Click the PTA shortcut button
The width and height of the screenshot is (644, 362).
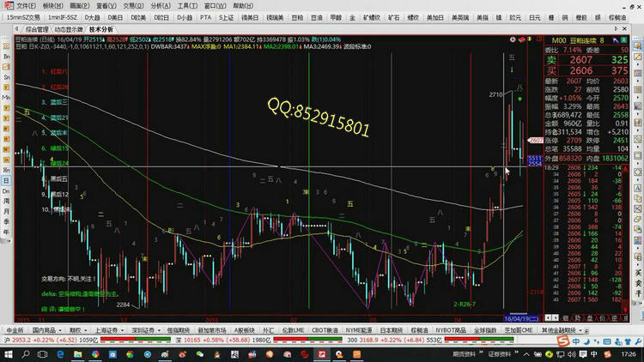pos(205,16)
